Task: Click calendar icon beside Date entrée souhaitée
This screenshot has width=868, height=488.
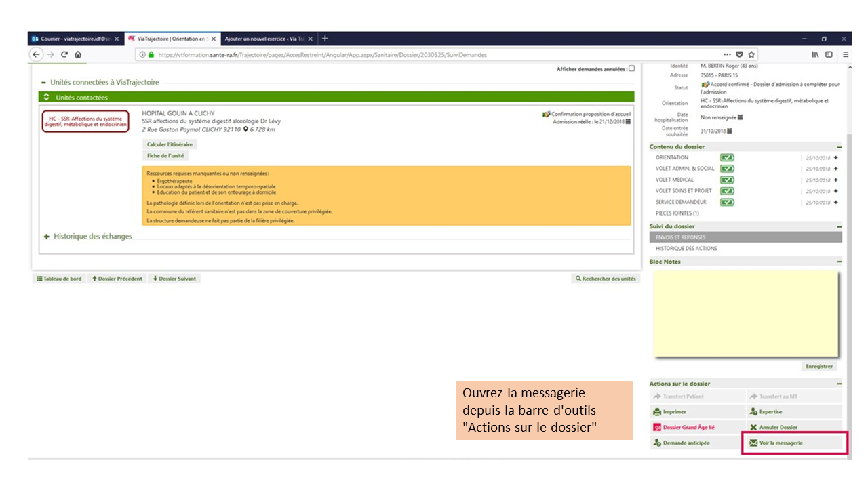Action: pos(730,131)
